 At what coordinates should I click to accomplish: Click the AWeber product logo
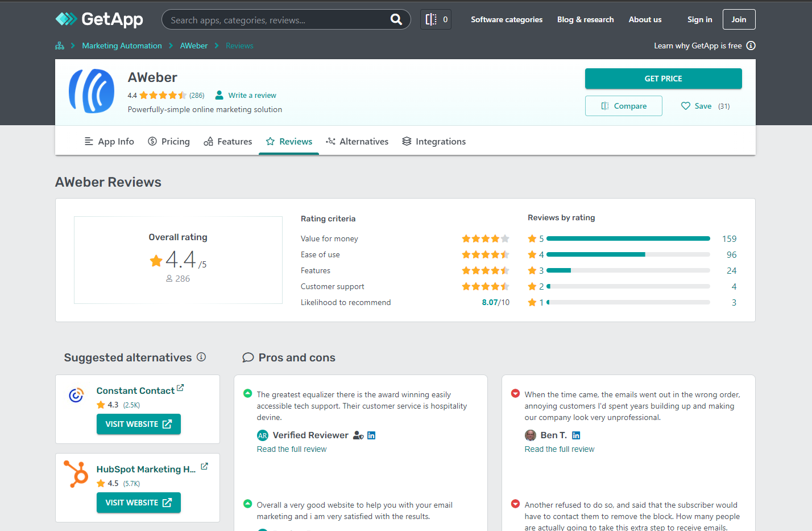pos(91,91)
